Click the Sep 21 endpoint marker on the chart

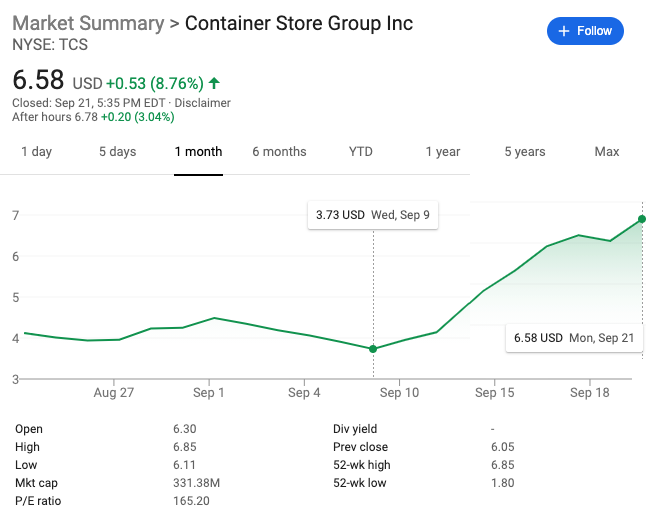point(641,219)
